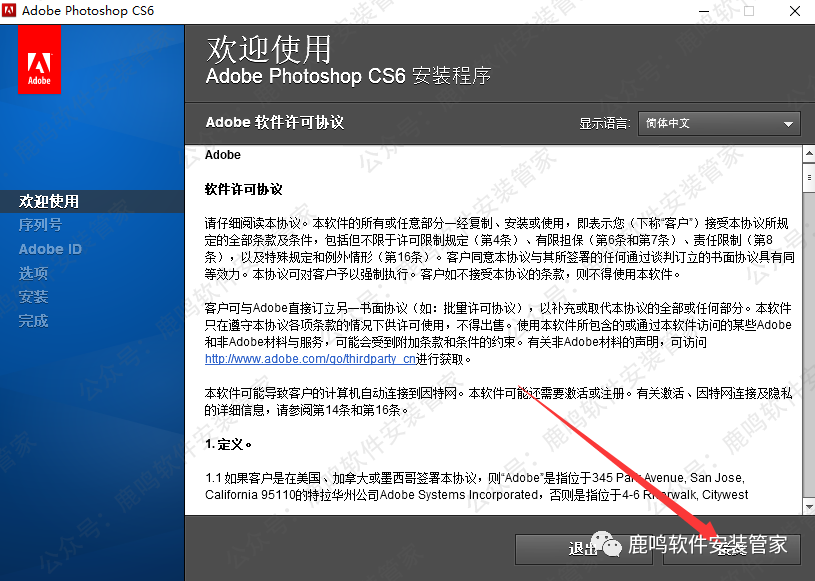Click the disabled maximize window button
Screen dimensions: 815x581
click(748, 11)
